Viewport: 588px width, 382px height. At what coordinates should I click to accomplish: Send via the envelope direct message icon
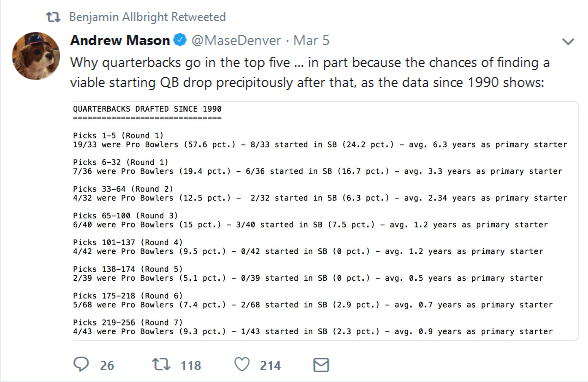coord(321,365)
